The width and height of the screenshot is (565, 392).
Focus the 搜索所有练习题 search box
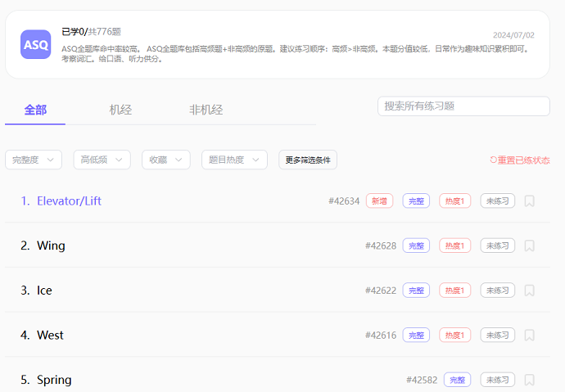point(463,106)
